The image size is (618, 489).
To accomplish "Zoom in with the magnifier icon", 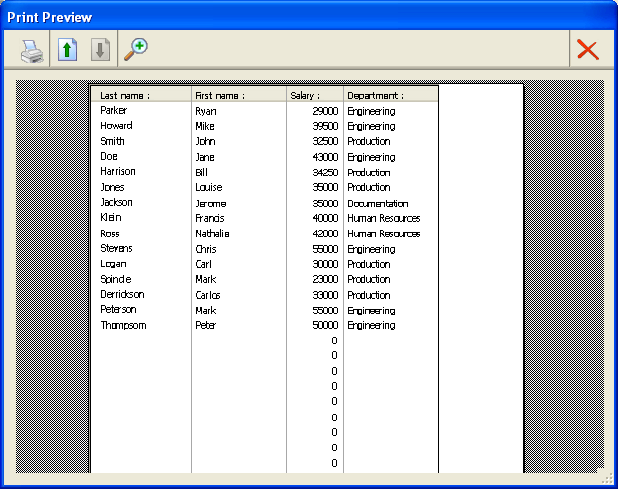I will (135, 49).
